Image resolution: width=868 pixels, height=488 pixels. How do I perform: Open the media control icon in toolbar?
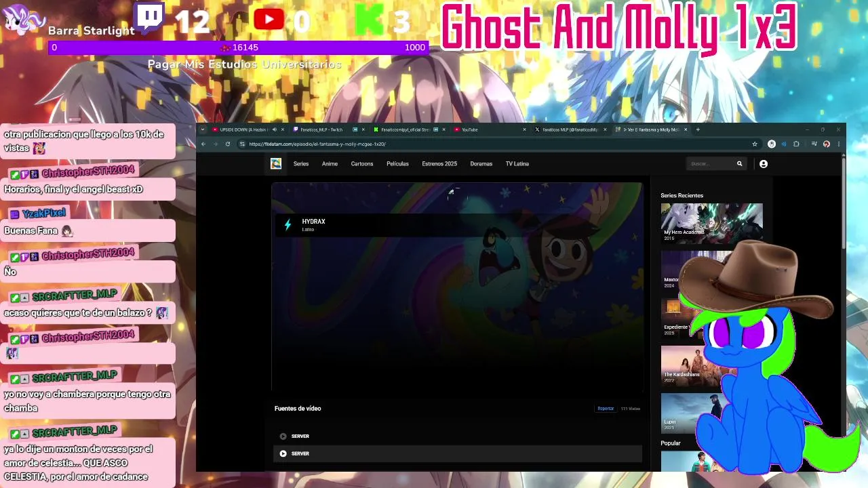pyautogui.click(x=814, y=144)
